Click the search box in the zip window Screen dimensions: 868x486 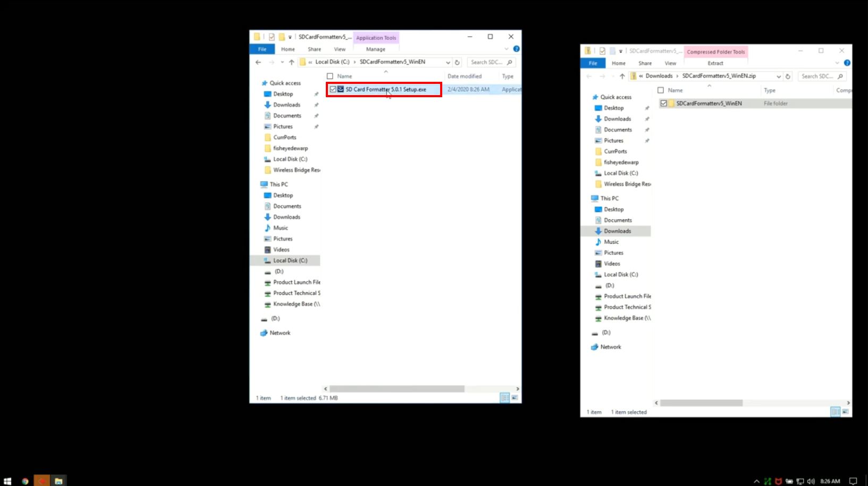click(822, 76)
